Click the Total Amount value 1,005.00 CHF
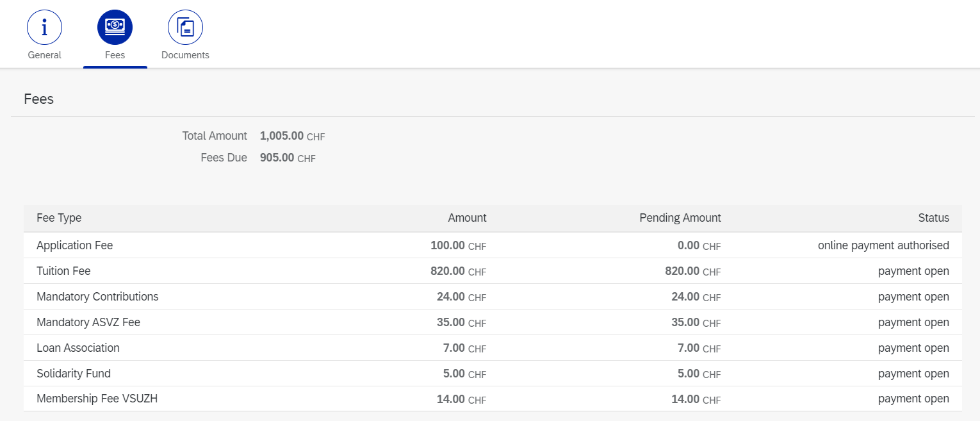 tap(292, 136)
